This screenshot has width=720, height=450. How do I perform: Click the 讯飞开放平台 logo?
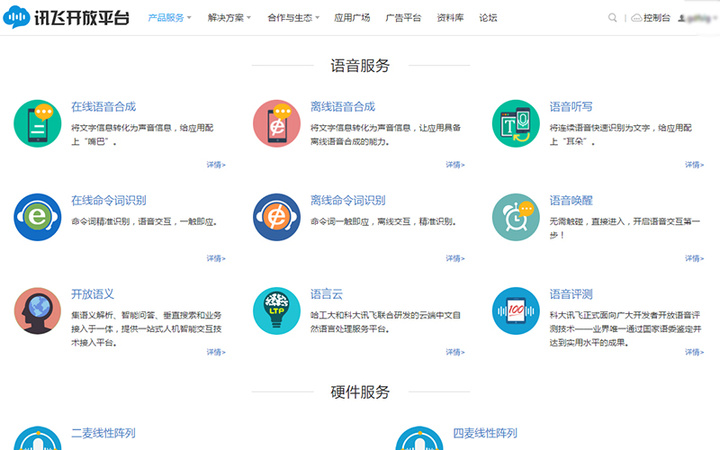point(68,18)
